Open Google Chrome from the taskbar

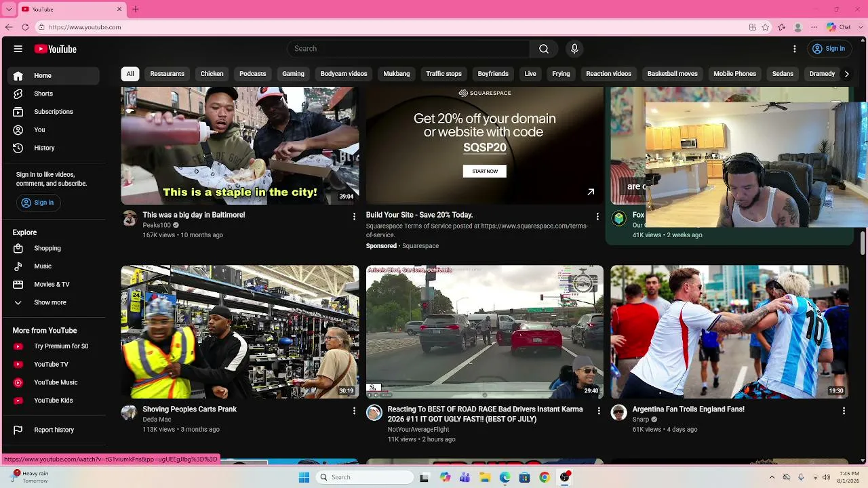(x=545, y=477)
